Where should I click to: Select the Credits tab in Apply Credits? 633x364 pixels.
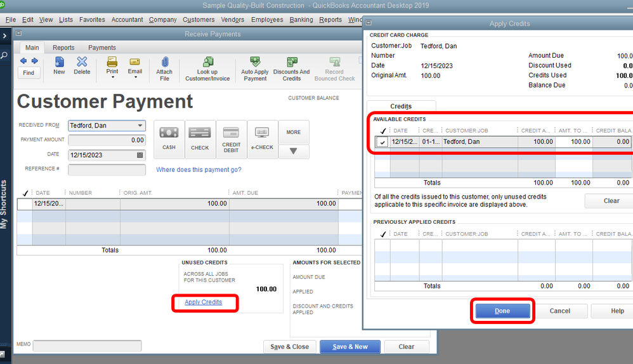(x=401, y=106)
